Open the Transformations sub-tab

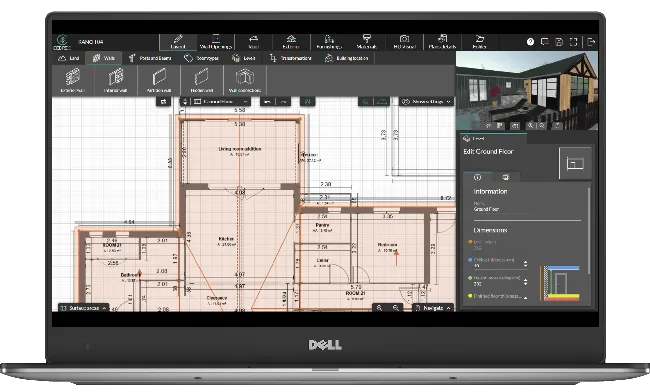pyautogui.click(x=290, y=58)
